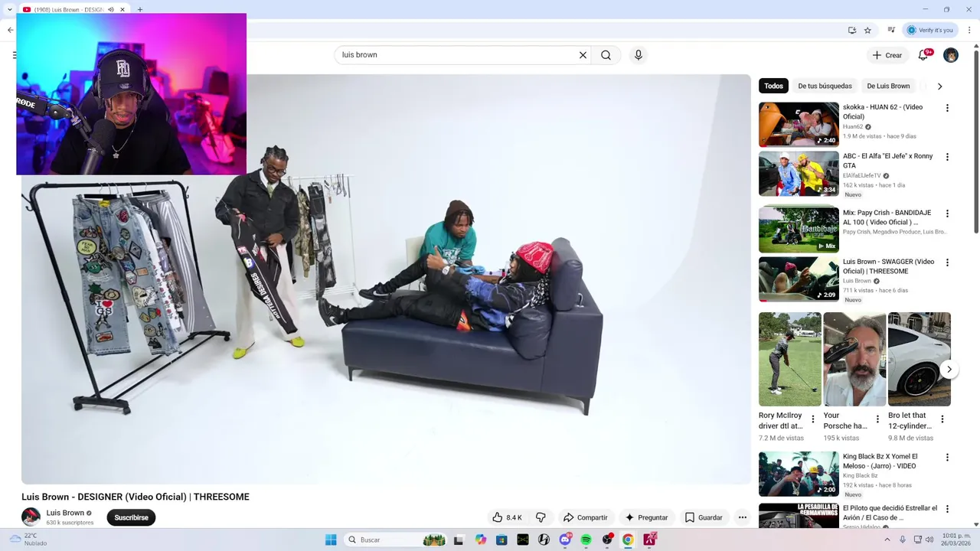
Task: Click the Verify it's you profile chip
Action: pos(930,30)
